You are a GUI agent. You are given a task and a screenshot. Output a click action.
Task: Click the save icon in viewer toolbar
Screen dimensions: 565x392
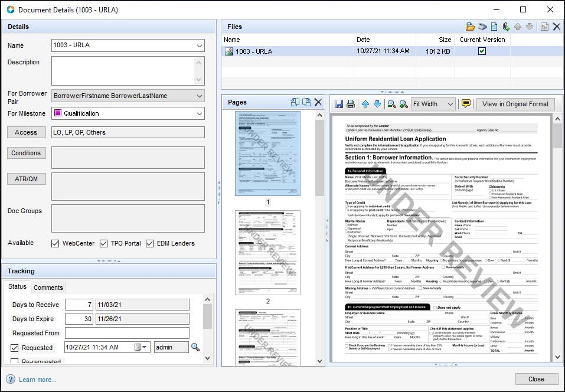[x=339, y=104]
